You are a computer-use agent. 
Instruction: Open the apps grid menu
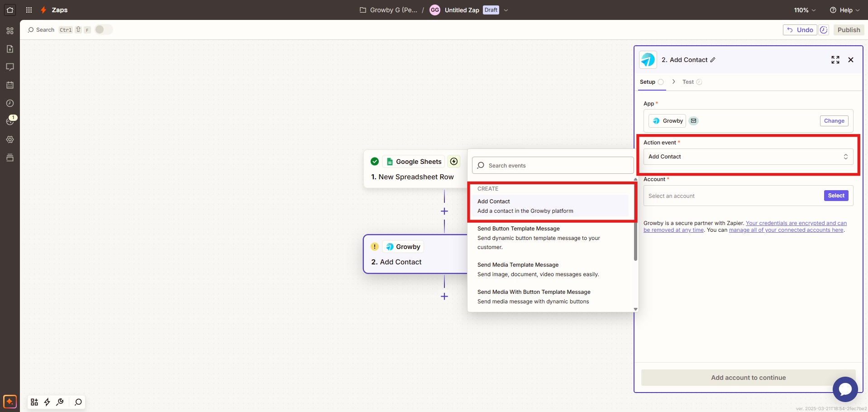[29, 10]
